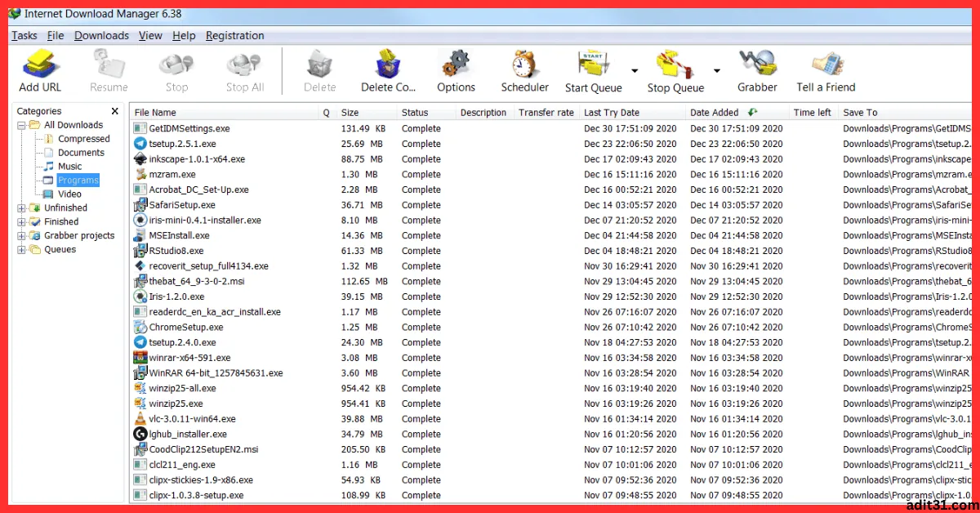Viewport: 980px width, 513px height.
Task: Select lghub_installer.exe Logitech icon
Action: [x=140, y=435]
